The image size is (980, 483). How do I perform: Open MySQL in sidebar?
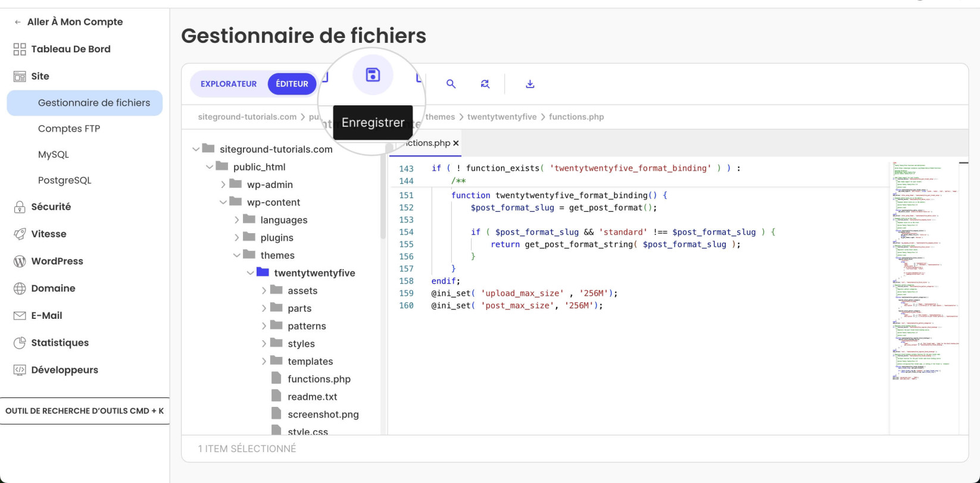click(54, 154)
